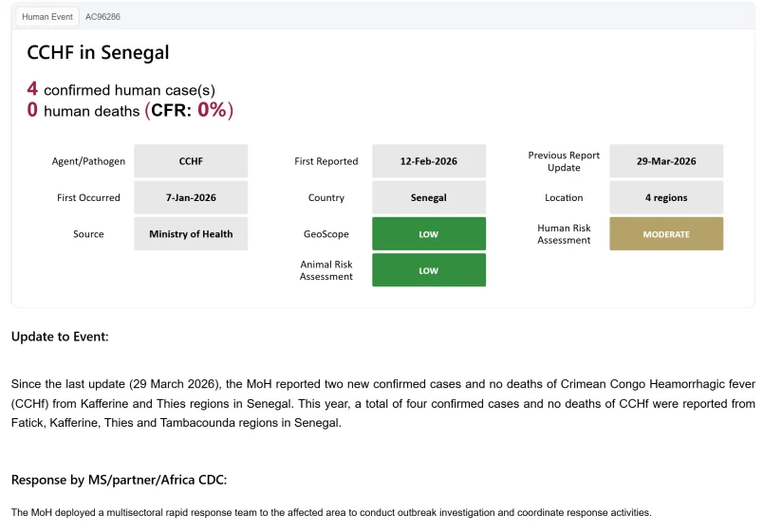Select the Human Event tab
The image size is (763, 532).
click(47, 16)
